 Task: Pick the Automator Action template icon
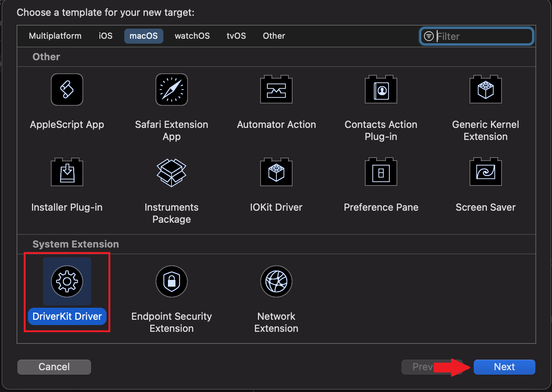click(276, 89)
